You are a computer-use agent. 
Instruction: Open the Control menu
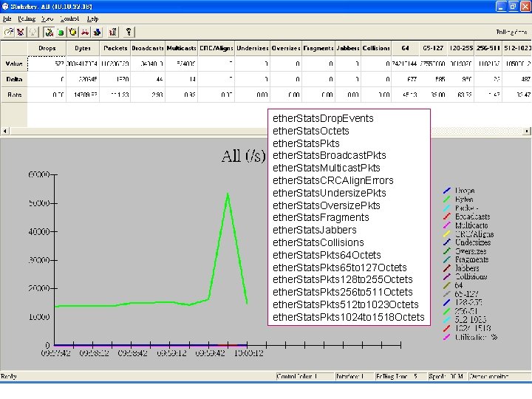pyautogui.click(x=69, y=18)
